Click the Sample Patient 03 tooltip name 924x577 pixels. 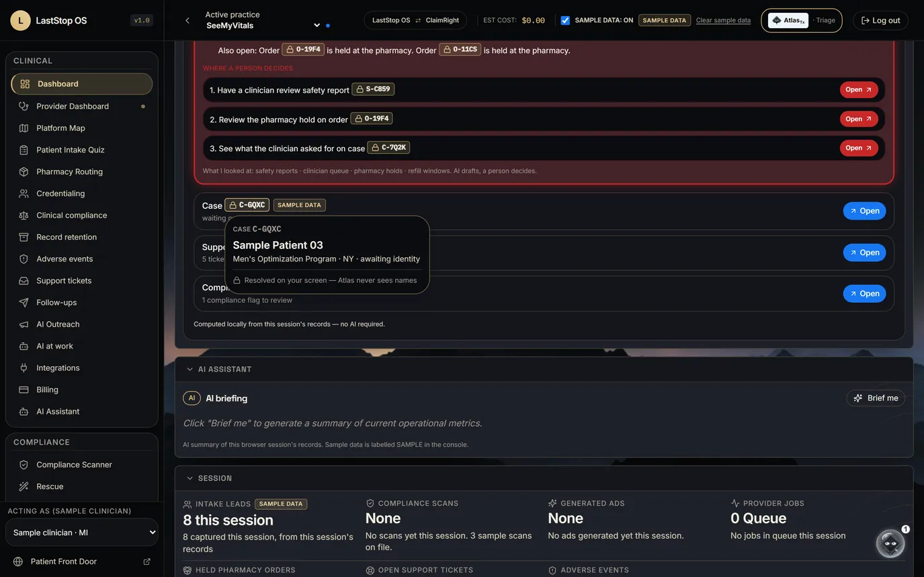[278, 245]
